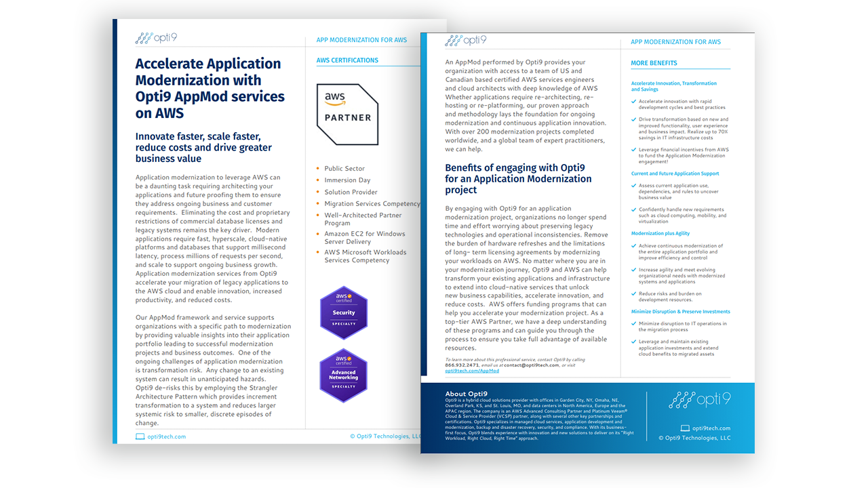
Task: Click 'About Opti9' heading in blue footer
Action: click(466, 394)
